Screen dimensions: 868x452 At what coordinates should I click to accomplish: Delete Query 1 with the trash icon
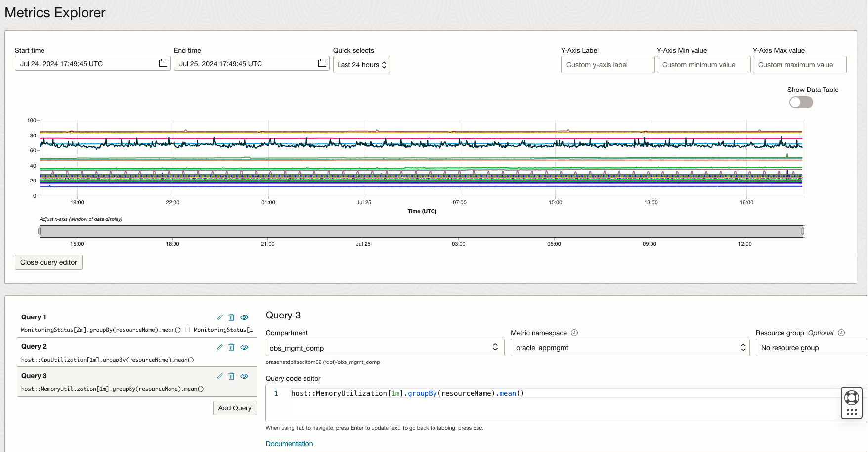231,317
